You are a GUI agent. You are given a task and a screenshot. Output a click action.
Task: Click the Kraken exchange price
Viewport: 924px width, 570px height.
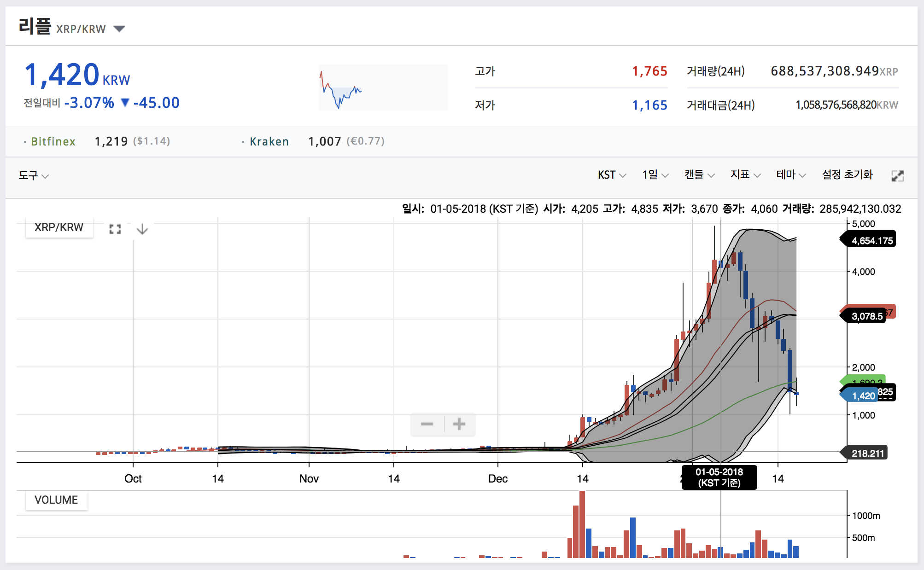325,141
